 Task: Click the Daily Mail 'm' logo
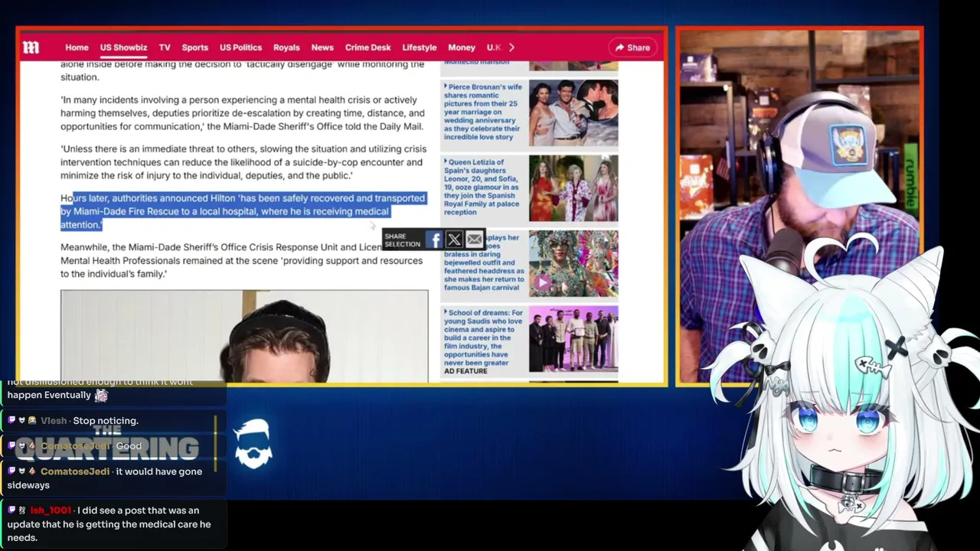pyautogui.click(x=31, y=47)
